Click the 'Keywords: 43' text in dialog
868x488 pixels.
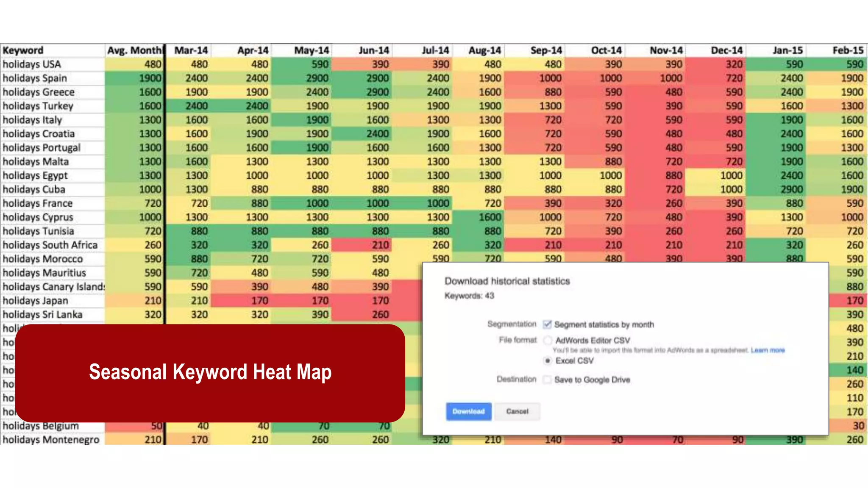click(469, 296)
